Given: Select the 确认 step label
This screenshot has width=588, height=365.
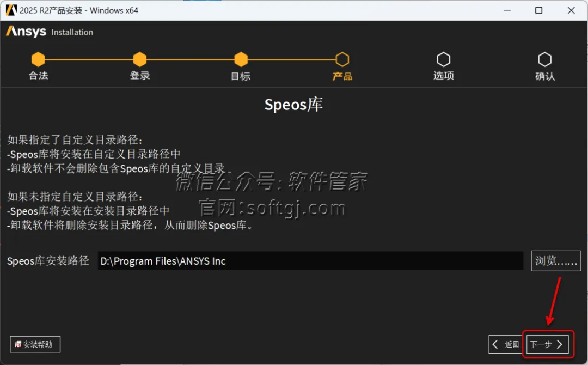Looking at the screenshot, I should click(x=544, y=76).
